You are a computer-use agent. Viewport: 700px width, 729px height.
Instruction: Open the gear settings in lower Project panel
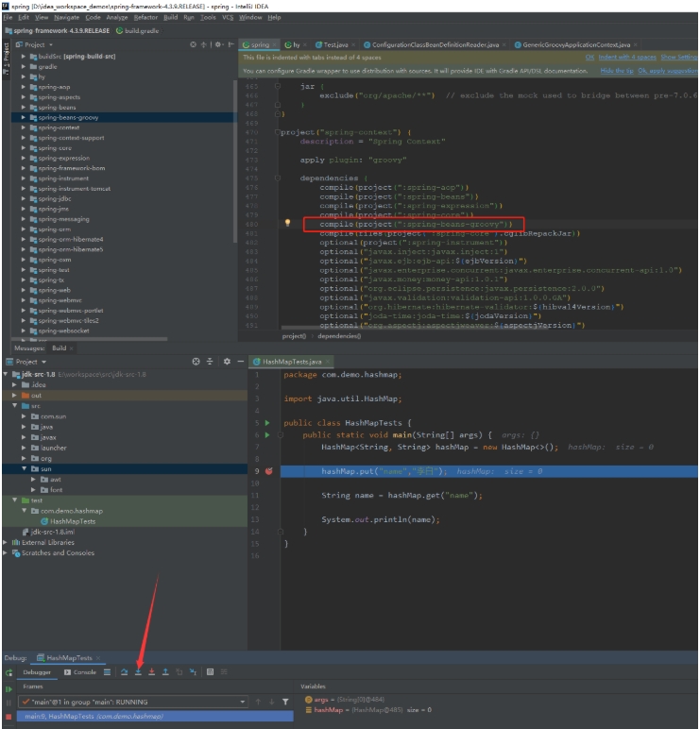pos(227,362)
